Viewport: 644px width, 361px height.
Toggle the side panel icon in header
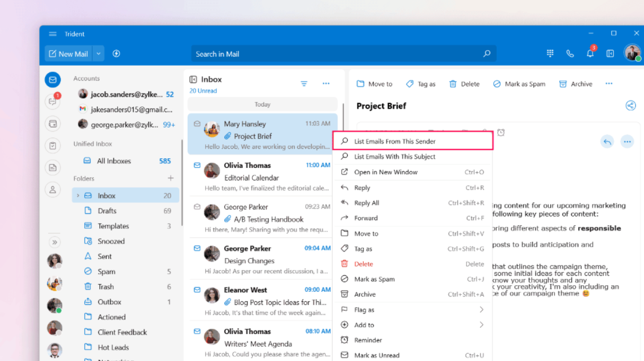click(610, 53)
